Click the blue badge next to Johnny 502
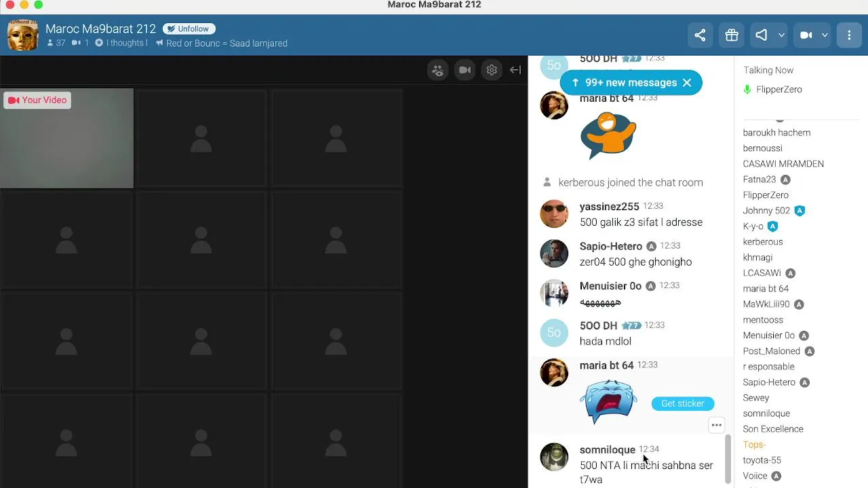 [800, 211]
